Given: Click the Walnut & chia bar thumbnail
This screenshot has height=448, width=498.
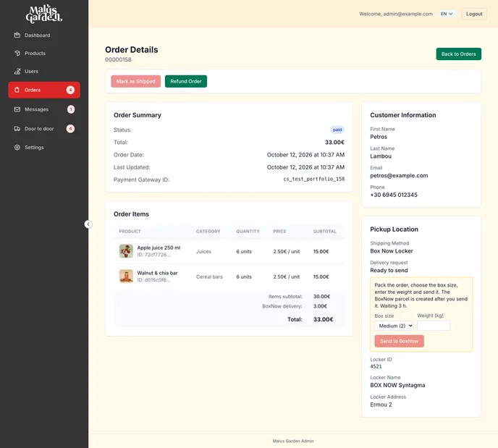Looking at the screenshot, I should point(126,276).
